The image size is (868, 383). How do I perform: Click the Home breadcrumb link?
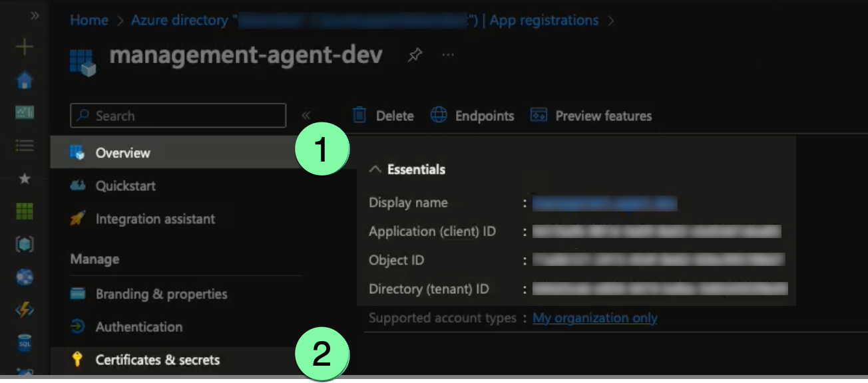pos(89,20)
